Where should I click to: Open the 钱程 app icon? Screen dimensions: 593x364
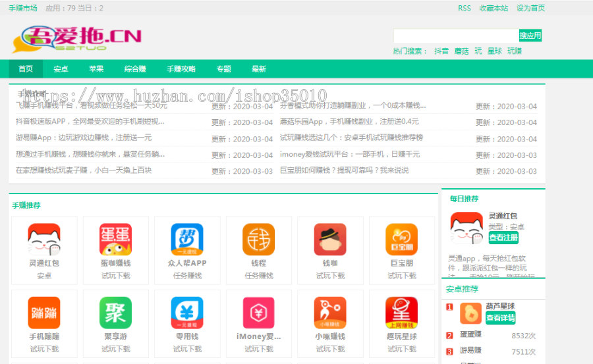pyautogui.click(x=258, y=239)
